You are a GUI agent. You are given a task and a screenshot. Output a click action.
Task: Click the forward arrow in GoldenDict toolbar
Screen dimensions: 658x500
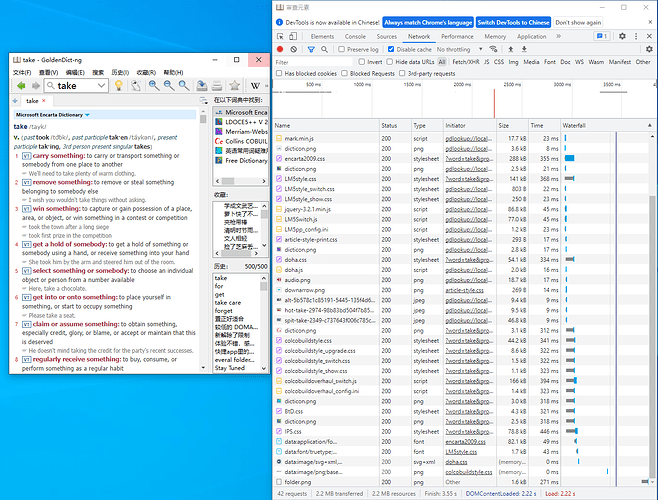click(36, 86)
